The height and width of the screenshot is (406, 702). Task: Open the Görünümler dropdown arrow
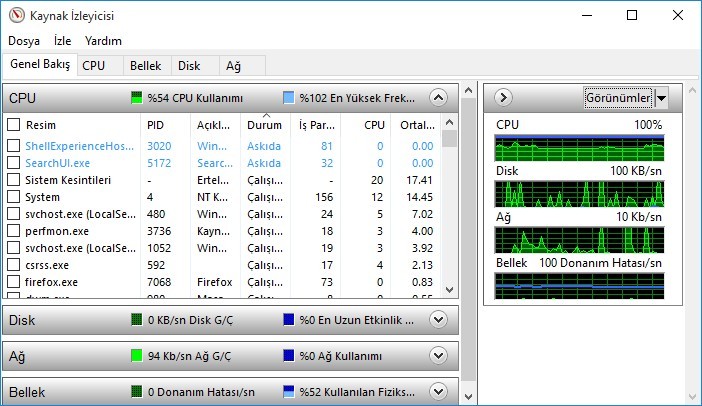click(662, 98)
